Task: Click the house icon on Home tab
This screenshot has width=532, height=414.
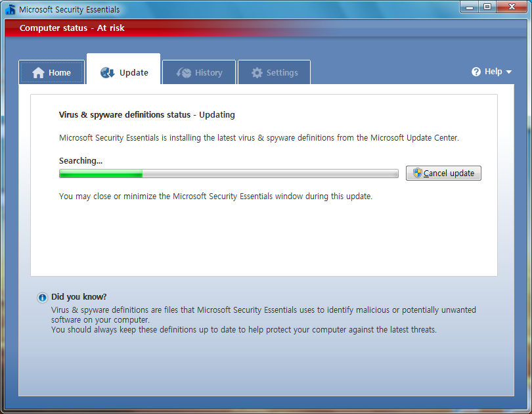Action: coord(38,73)
